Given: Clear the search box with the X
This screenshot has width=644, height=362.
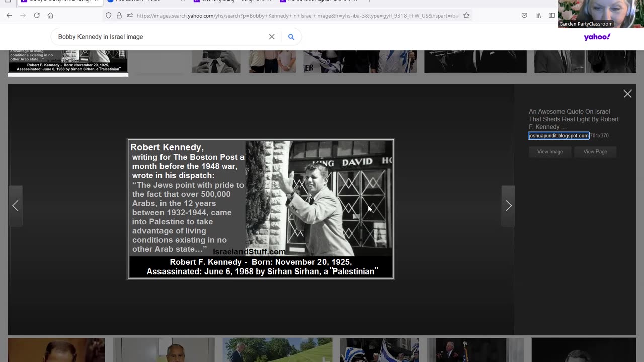Looking at the screenshot, I should click(272, 37).
